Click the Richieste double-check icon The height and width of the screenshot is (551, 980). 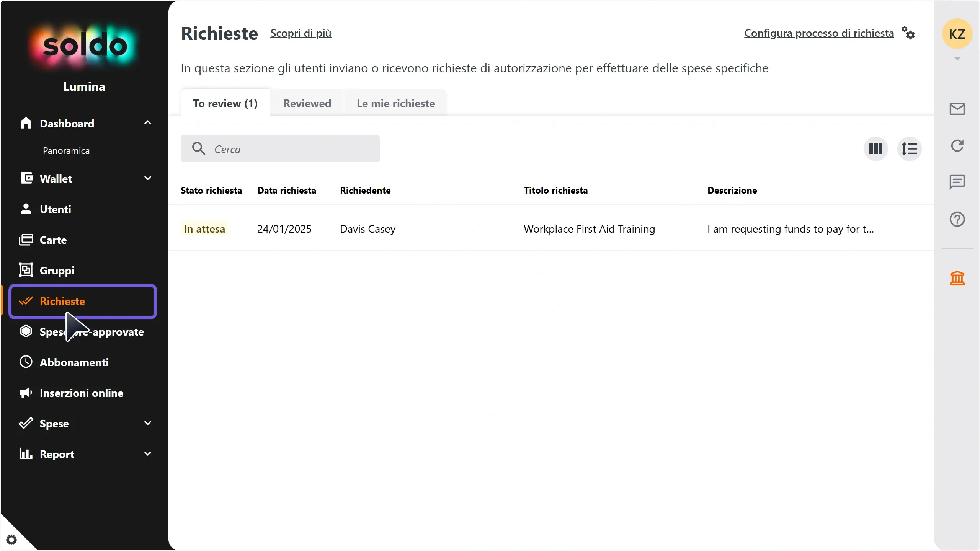[x=26, y=301]
